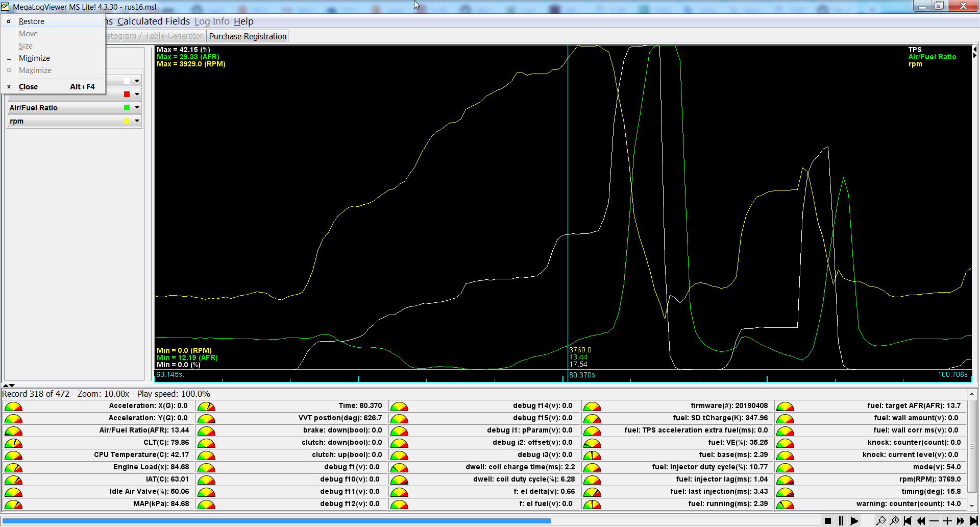Click the graph timeline at 80.370s marker
The width and height of the screenshot is (980, 527).
582,375
